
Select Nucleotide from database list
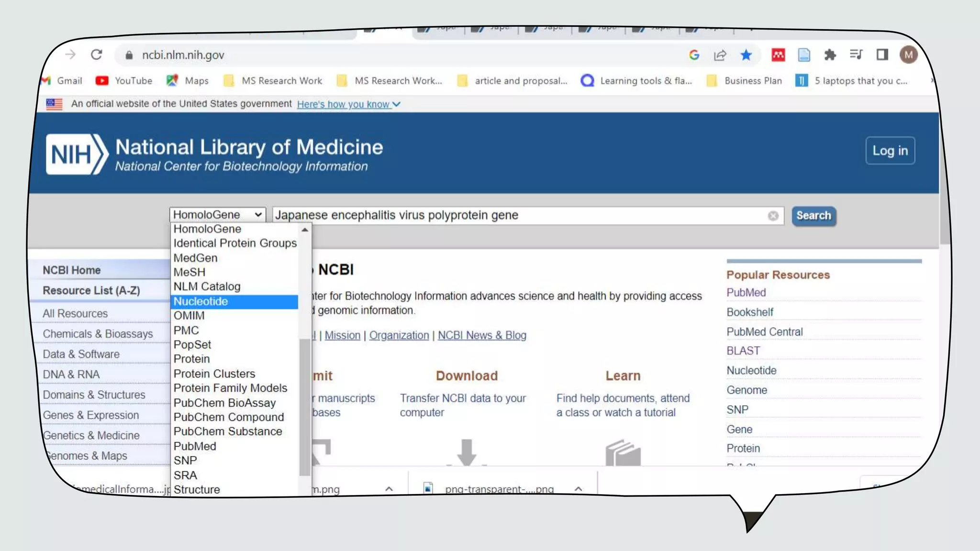pyautogui.click(x=201, y=301)
